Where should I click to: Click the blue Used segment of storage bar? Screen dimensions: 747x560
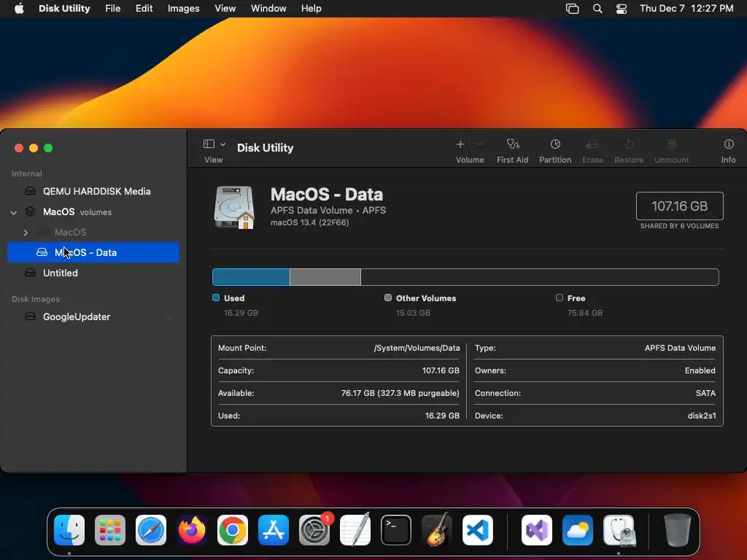[251, 277]
